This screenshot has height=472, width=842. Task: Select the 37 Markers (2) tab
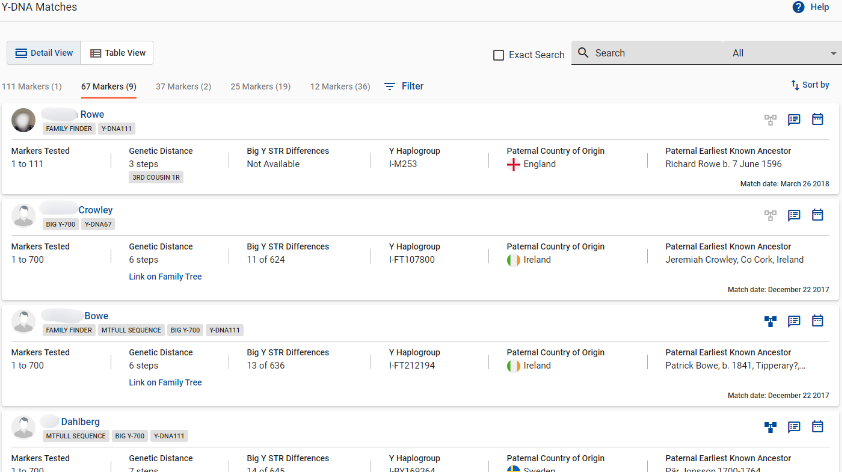tap(184, 86)
